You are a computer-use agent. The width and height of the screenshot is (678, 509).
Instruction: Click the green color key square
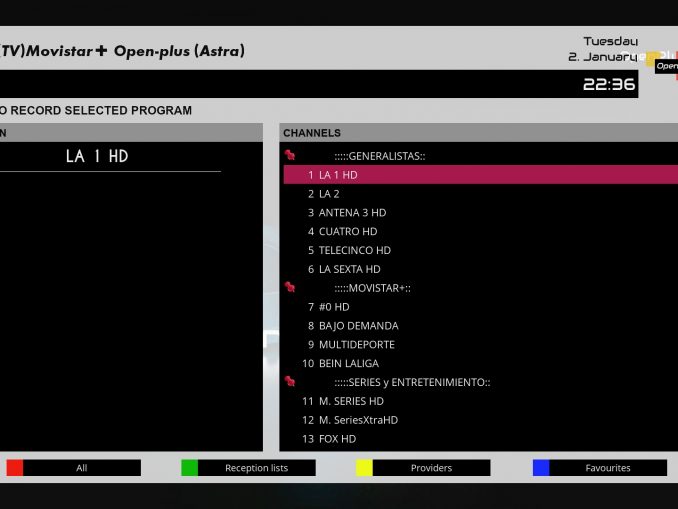coord(189,467)
